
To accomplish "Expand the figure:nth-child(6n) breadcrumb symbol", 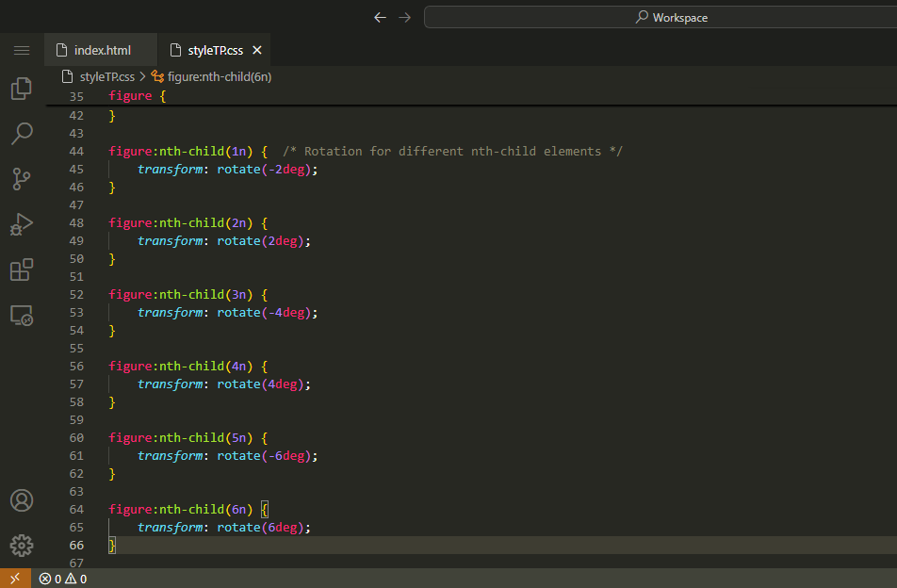I will [x=219, y=76].
